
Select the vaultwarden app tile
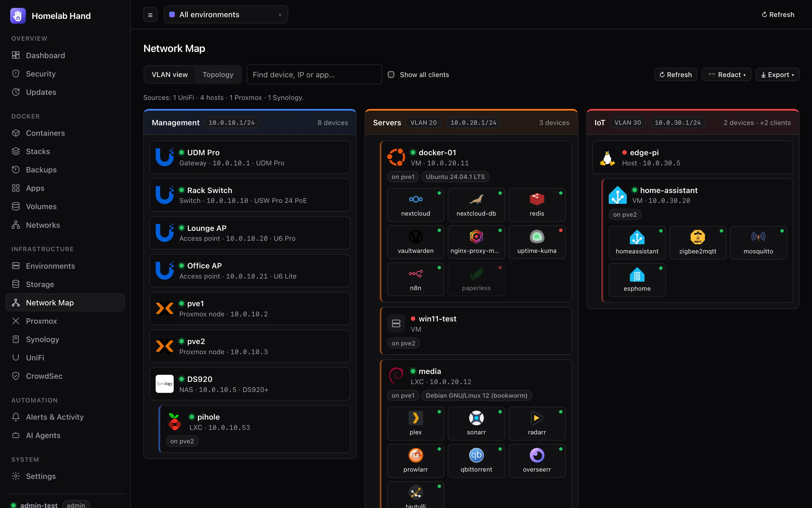[415, 242]
